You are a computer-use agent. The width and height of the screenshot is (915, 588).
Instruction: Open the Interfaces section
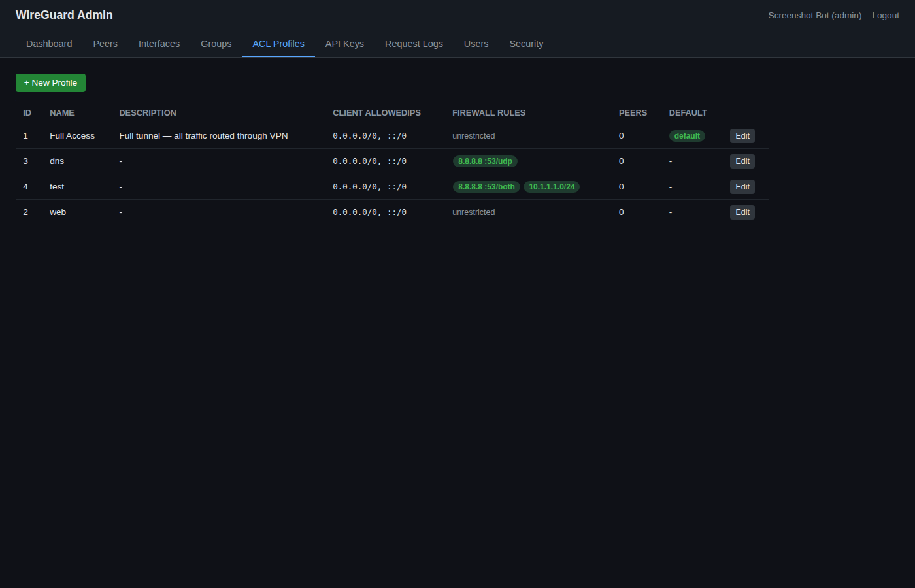pyautogui.click(x=159, y=44)
